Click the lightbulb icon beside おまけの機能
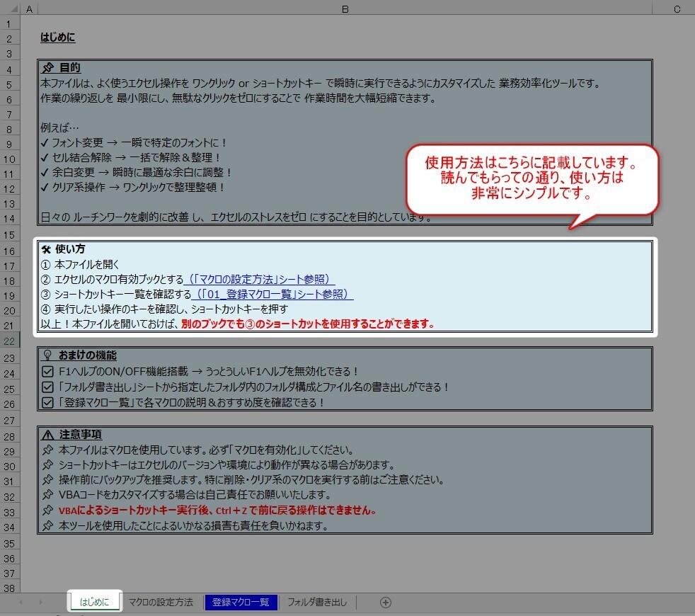This screenshot has width=695, height=616. (47, 355)
